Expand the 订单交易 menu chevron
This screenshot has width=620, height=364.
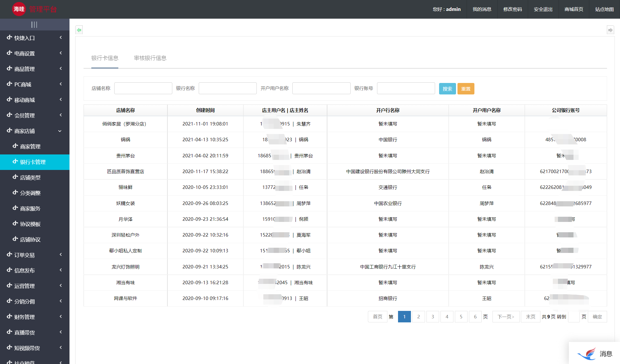point(61,255)
